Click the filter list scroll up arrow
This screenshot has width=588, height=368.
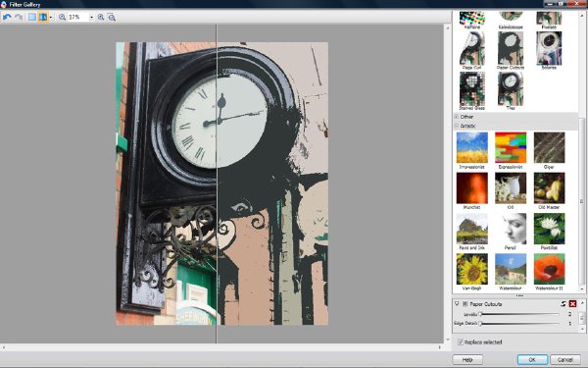tap(582, 15)
